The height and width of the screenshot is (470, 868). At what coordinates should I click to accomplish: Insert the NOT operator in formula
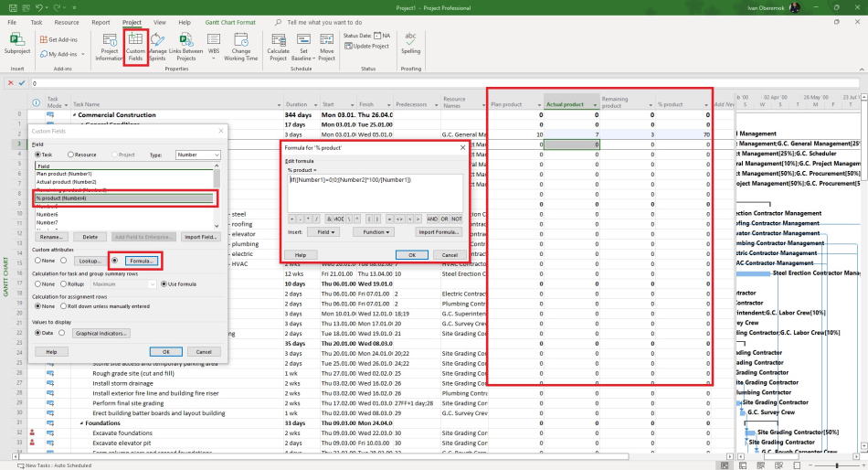[x=457, y=219]
